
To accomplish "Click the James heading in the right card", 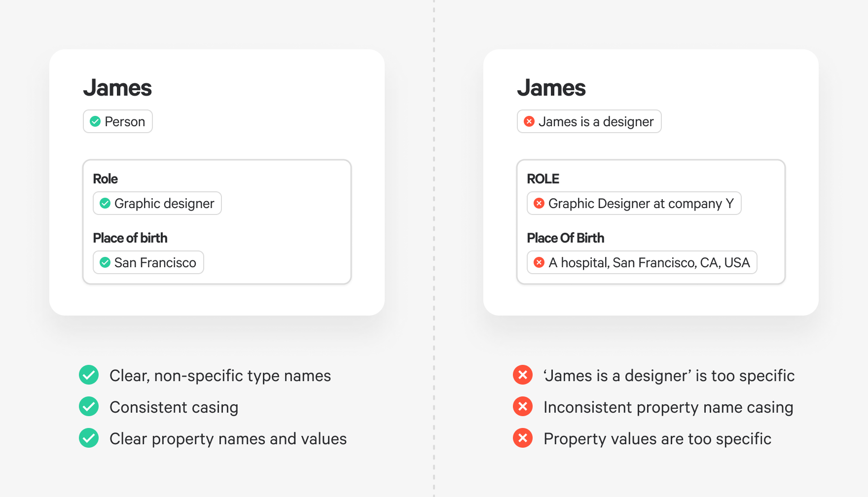I will [551, 88].
